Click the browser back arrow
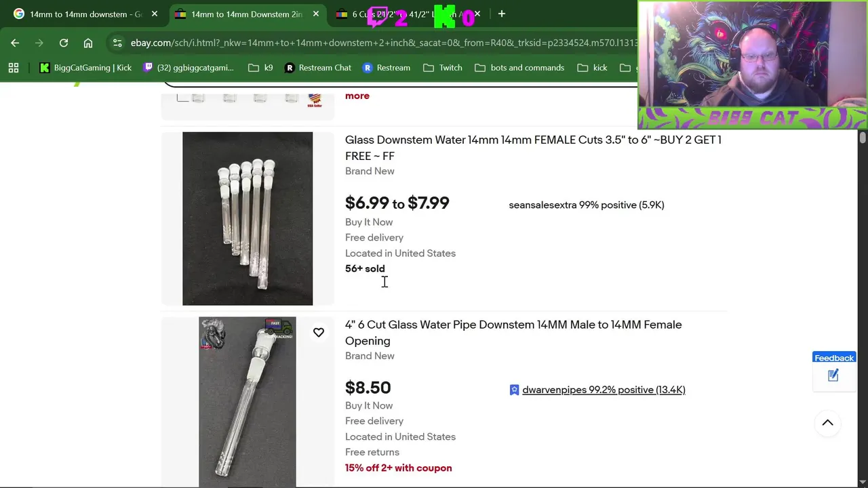 (15, 43)
